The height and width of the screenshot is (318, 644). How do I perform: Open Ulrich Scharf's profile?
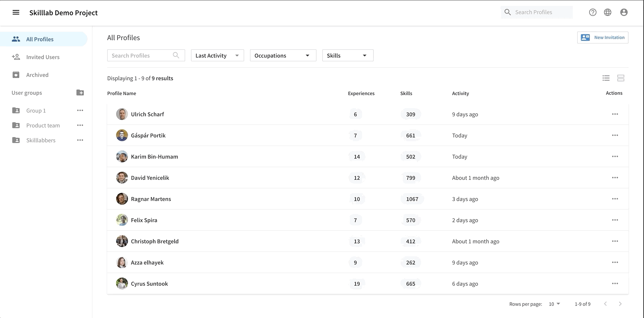click(147, 114)
